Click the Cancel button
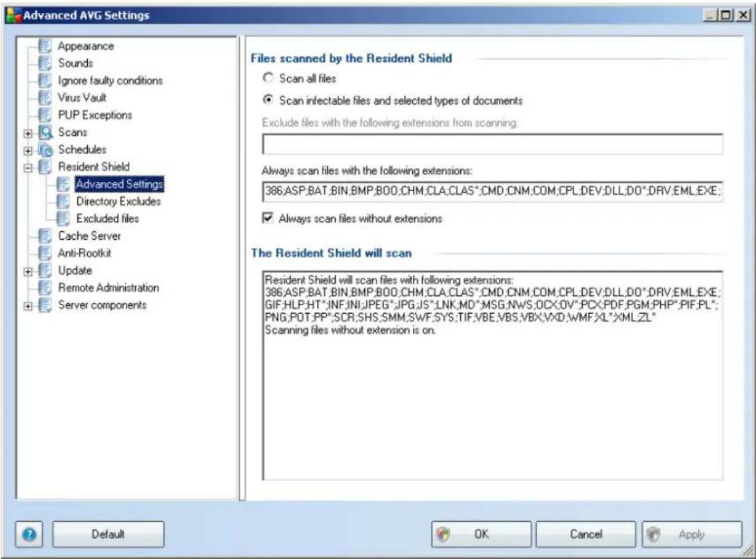 [x=585, y=534]
